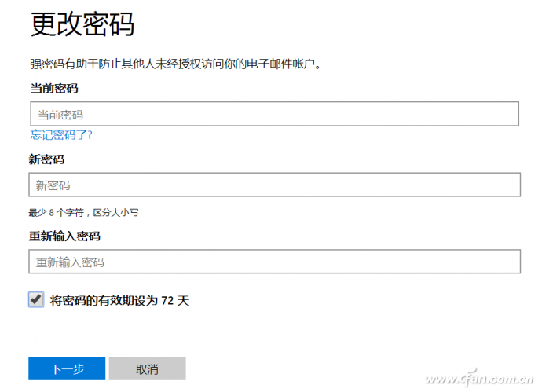Click the gray 当前密码 placeholder text
The width and height of the screenshot is (538, 392).
click(x=60, y=115)
